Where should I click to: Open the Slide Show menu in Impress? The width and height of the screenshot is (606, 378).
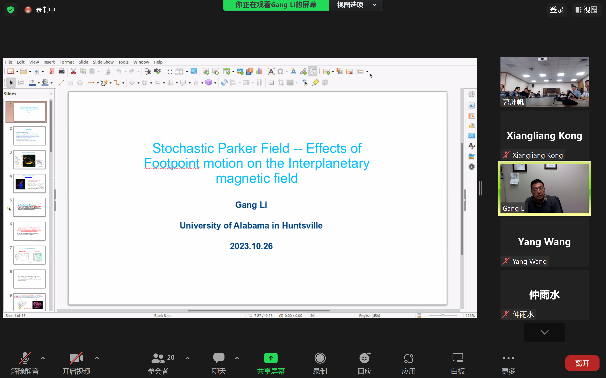coord(103,62)
